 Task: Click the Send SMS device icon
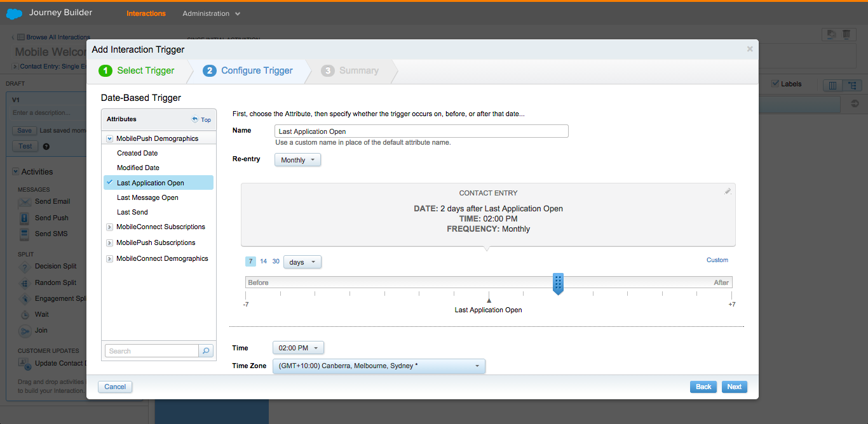click(25, 234)
